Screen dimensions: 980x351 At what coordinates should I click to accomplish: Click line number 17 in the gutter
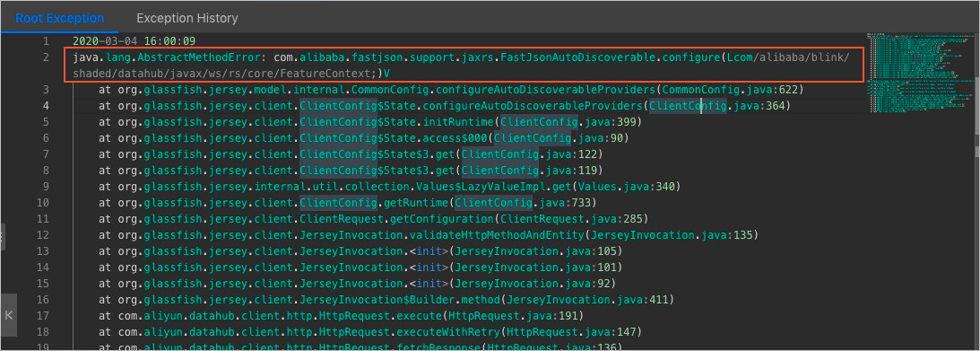pyautogui.click(x=42, y=316)
